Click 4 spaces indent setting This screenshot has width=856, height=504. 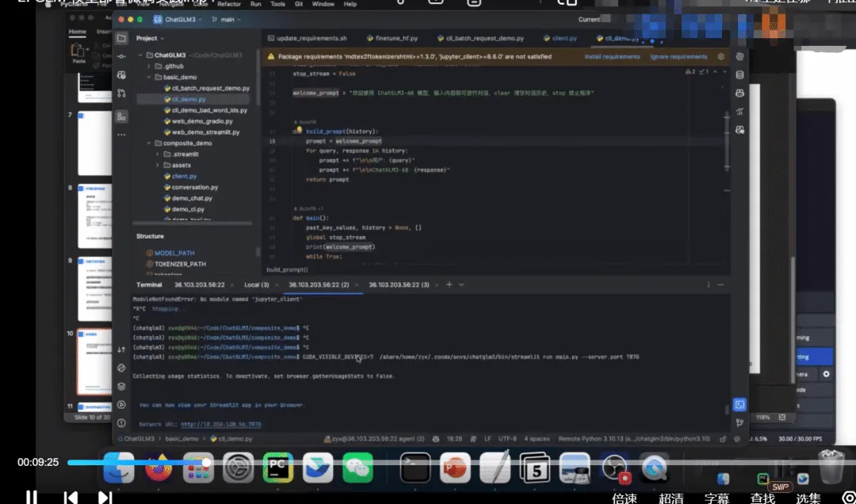pos(537,438)
